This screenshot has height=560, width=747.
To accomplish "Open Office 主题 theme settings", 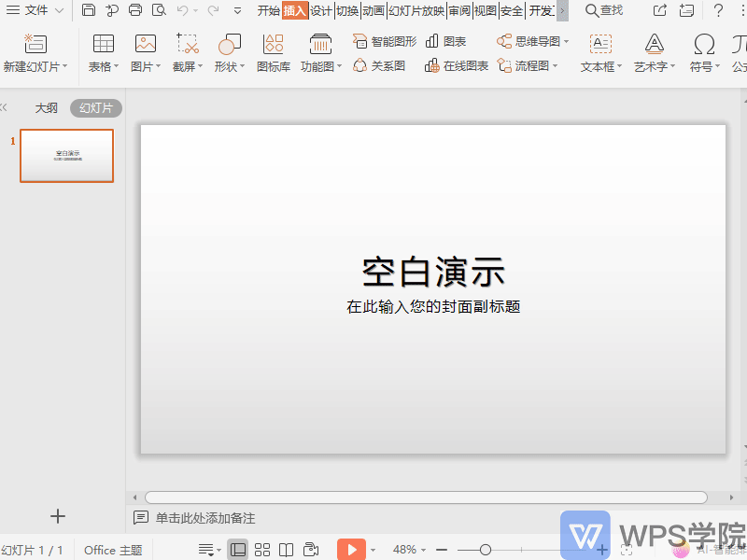I will coord(112,550).
